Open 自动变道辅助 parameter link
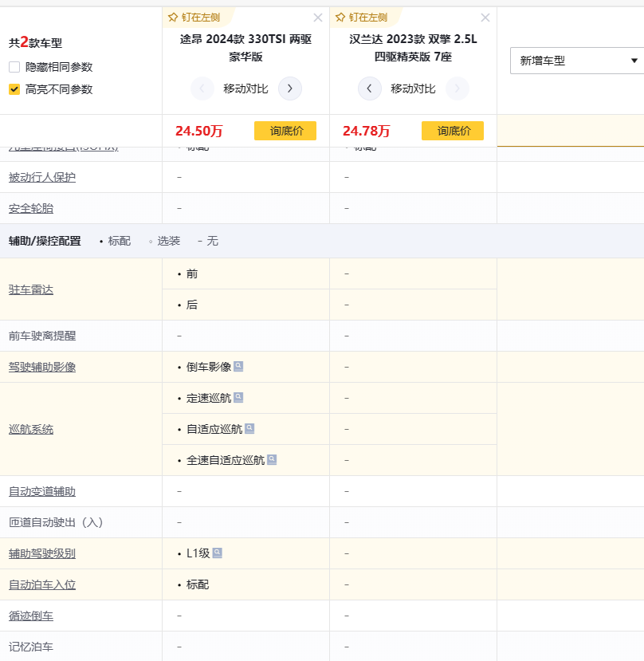644x661 pixels. pos(42,491)
